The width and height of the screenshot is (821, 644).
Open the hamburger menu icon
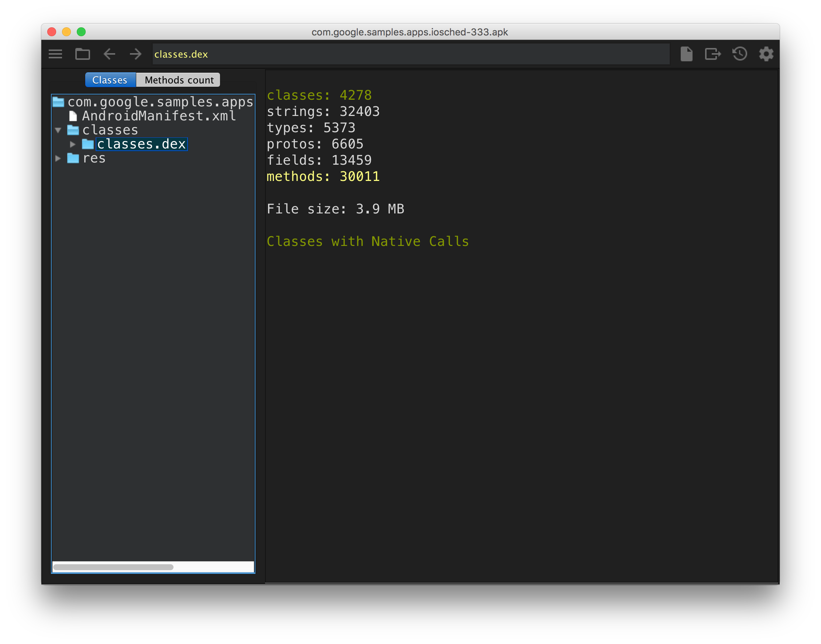tap(55, 54)
